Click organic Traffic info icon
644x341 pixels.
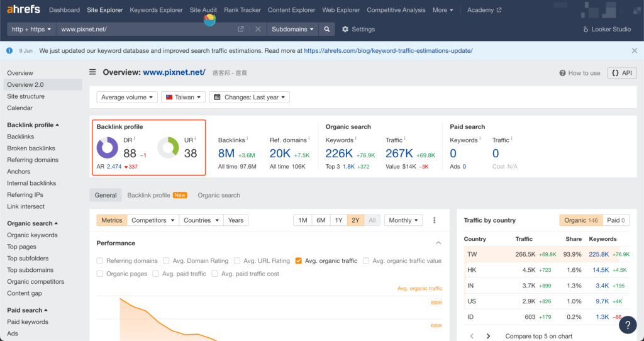405,138
